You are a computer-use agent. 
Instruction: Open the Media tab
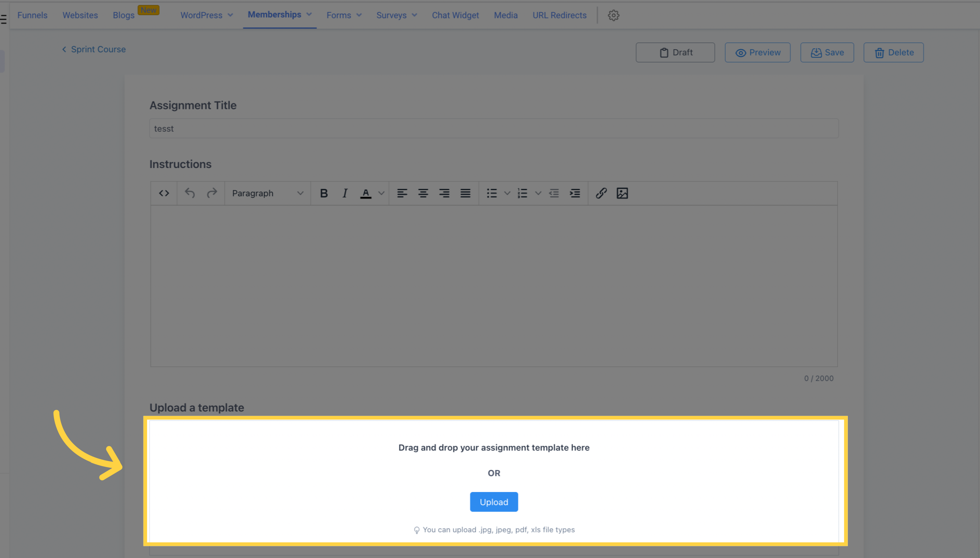pos(505,15)
